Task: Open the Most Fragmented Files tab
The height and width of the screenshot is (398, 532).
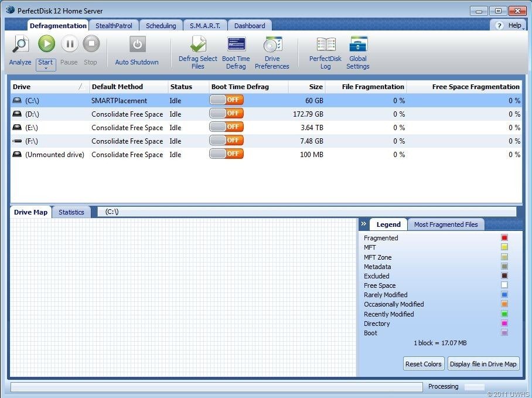Action: (x=446, y=224)
